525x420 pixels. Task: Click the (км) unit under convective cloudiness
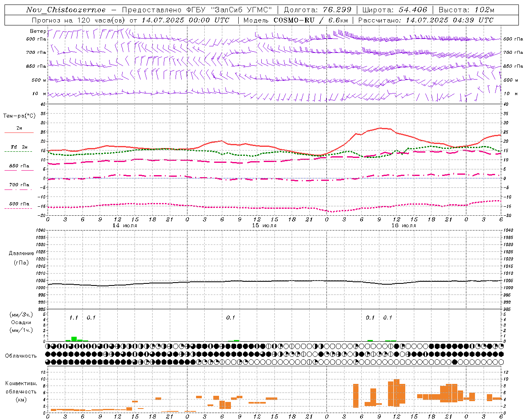21,399
